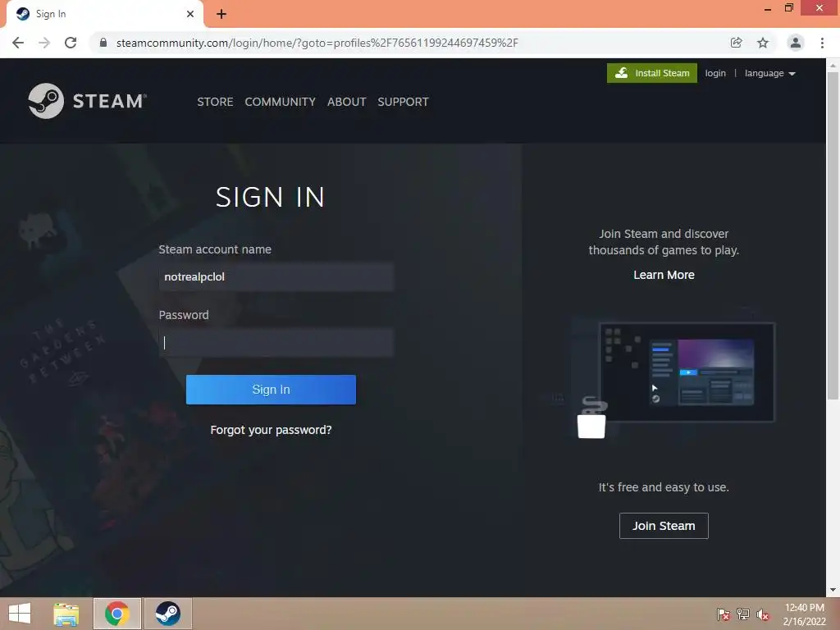840x630 pixels.
Task: Click the page vertical scrollbar thumb
Action: tap(833, 235)
